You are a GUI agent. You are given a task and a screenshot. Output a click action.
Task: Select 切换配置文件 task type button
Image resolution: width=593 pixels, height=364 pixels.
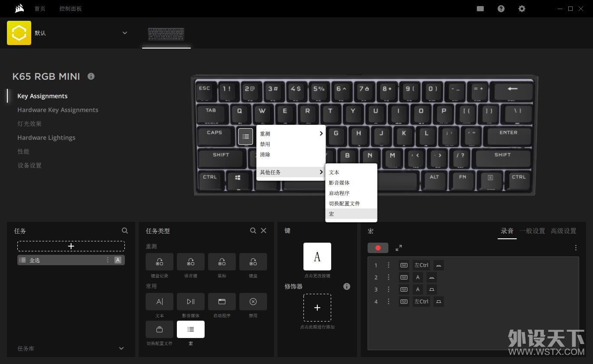tap(160, 329)
